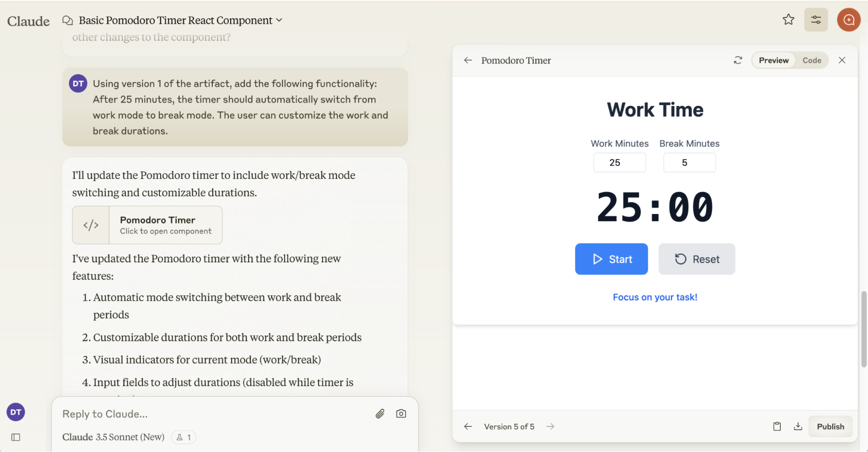This screenshot has height=452, width=868.
Task: Switch artifact view to Code
Action: (812, 60)
